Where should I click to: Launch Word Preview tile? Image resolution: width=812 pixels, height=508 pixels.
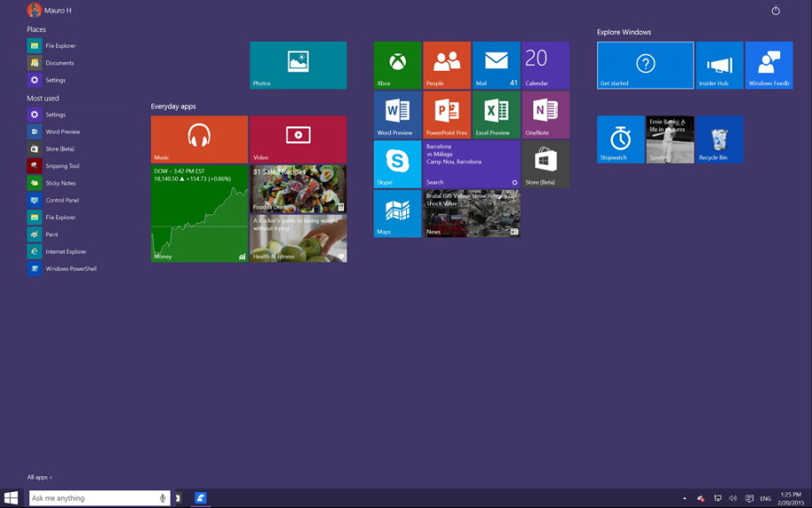point(398,115)
